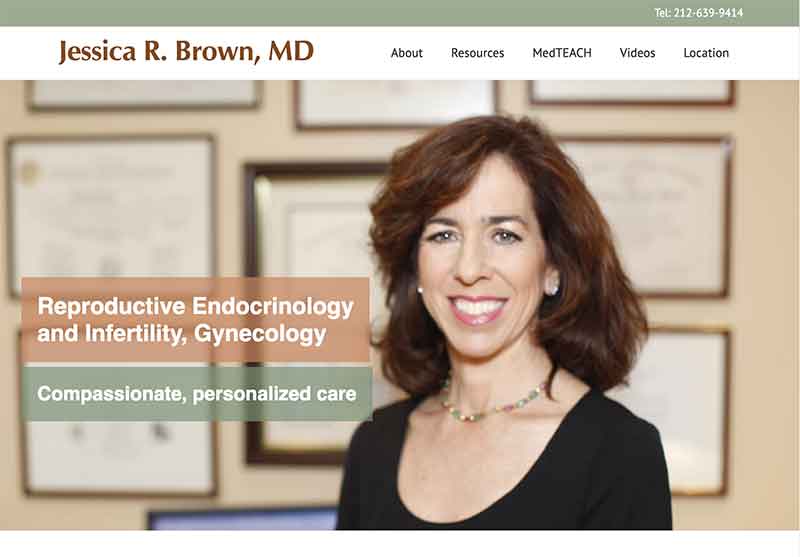Select MedTEACH in the navigation bar

(562, 53)
